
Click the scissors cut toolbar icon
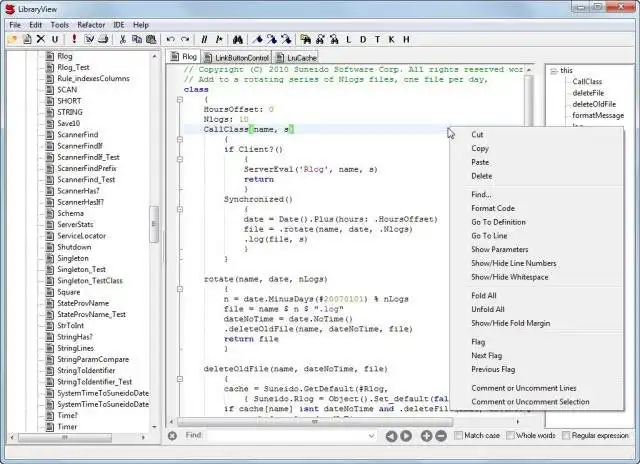pos(122,39)
